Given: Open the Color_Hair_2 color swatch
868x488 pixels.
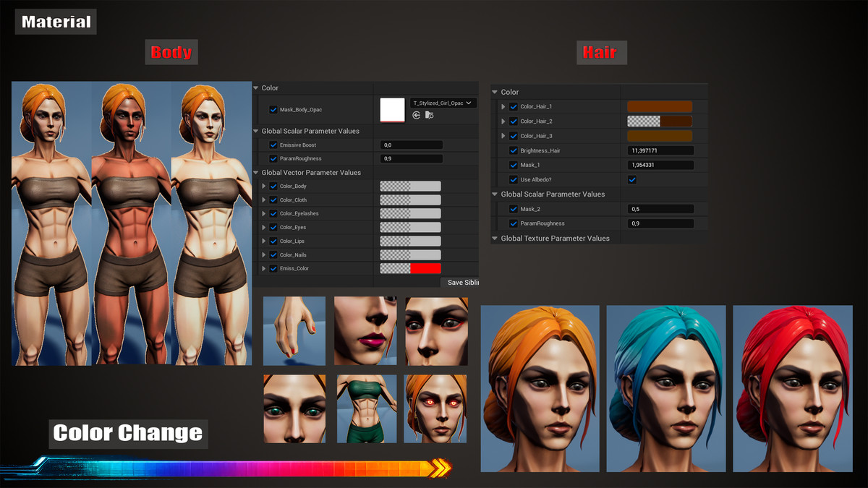Looking at the screenshot, I should [x=660, y=121].
